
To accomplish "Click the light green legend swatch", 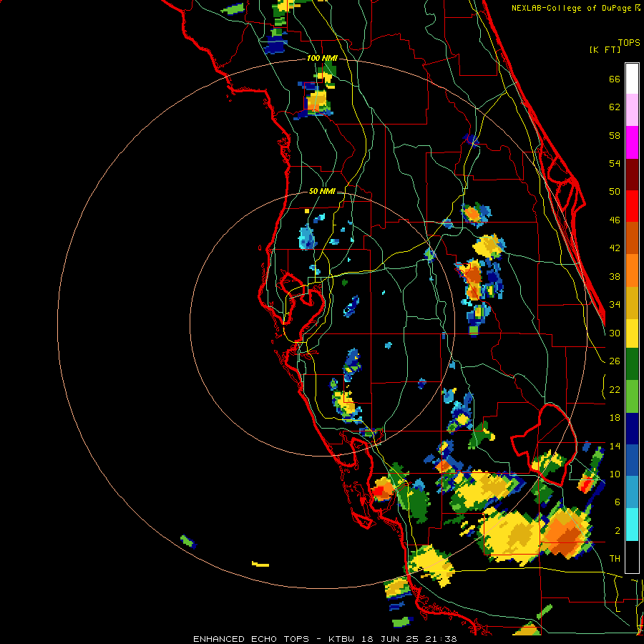I will pos(632,396).
